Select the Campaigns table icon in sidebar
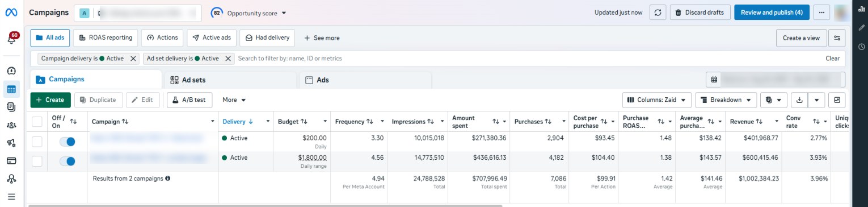Image resolution: width=868 pixels, height=207 pixels. point(11,89)
